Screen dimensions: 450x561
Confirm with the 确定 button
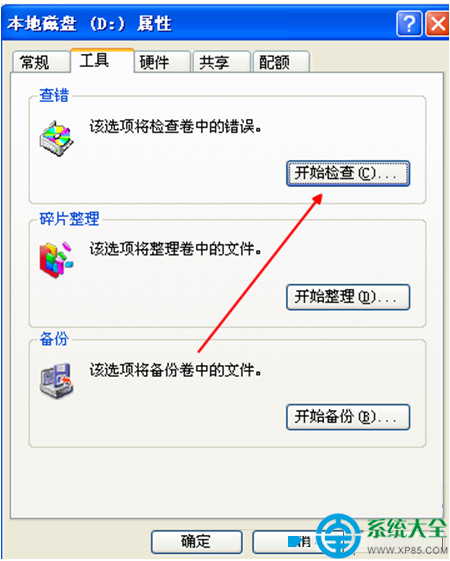pyautogui.click(x=197, y=542)
